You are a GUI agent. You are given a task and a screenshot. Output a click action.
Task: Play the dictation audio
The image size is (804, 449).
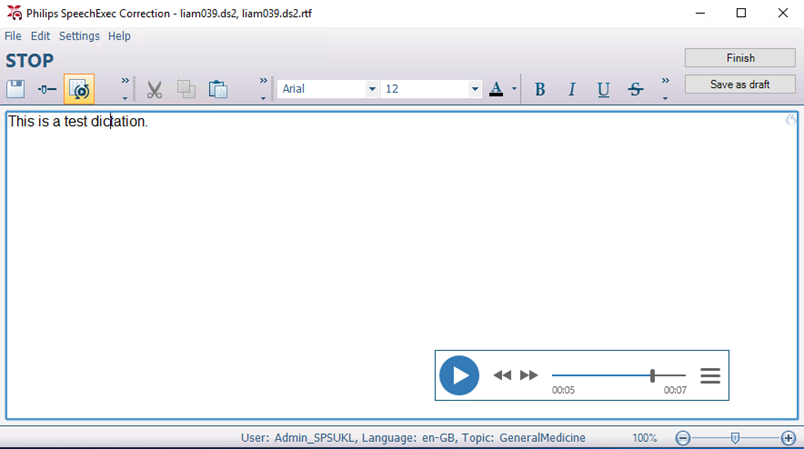(x=459, y=375)
